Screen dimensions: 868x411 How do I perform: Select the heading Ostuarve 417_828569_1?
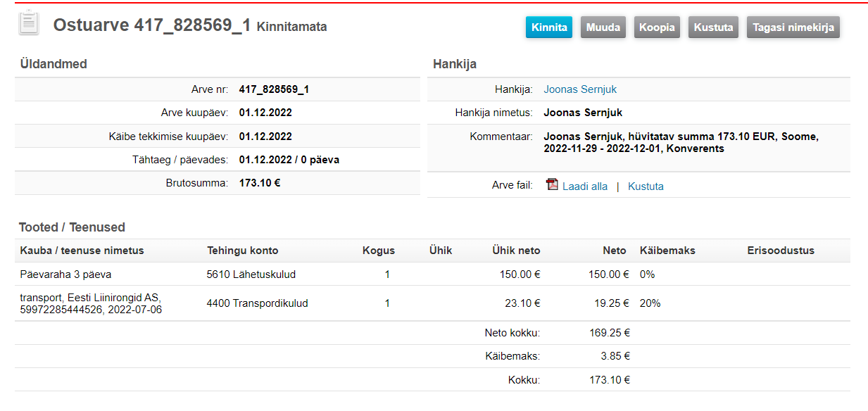pyautogui.click(x=152, y=25)
